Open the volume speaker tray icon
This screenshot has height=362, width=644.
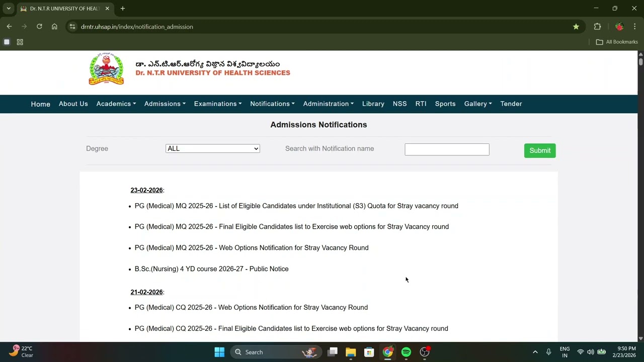point(591,352)
